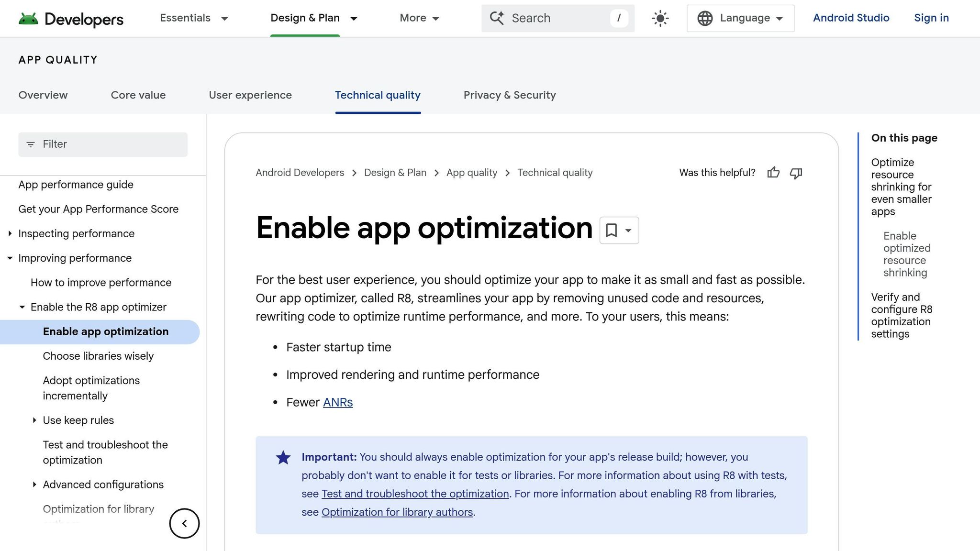Collapse the sidebar with the round arrow button
The height and width of the screenshot is (551, 980).
coord(184,523)
